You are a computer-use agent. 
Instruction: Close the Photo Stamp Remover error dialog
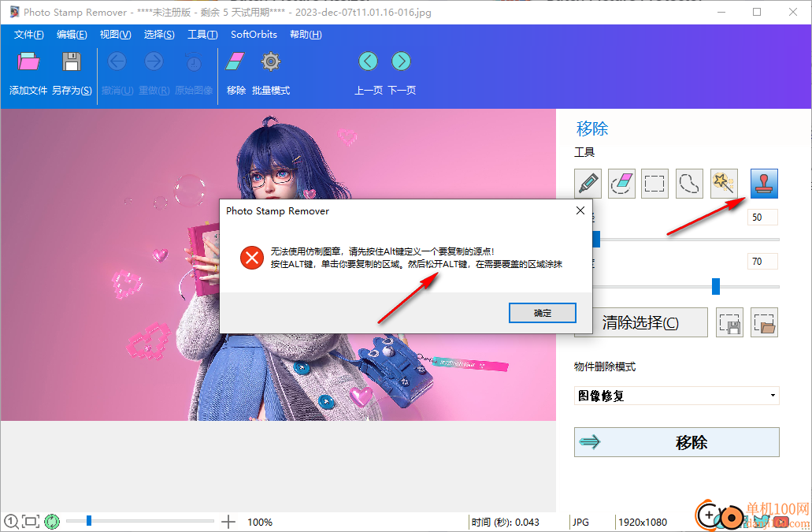point(580,210)
